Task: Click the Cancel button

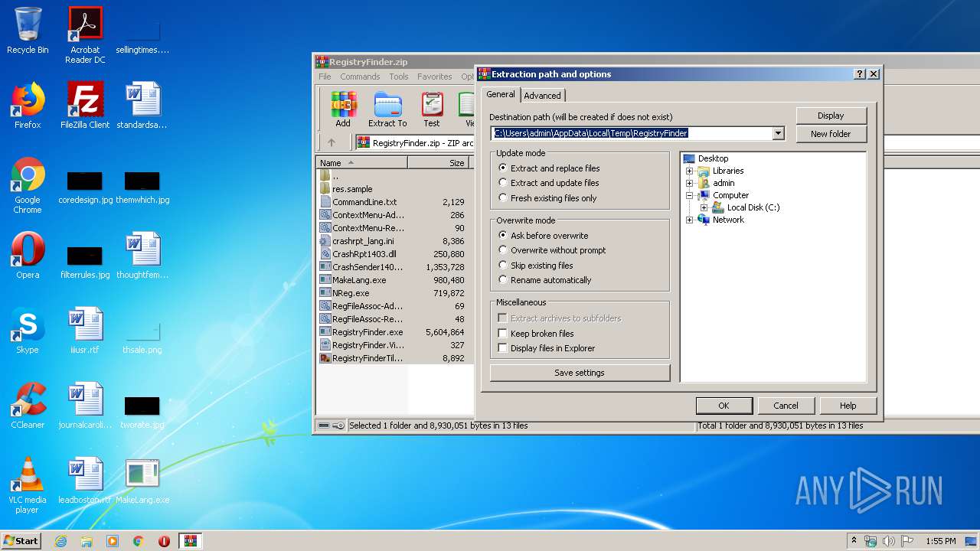Action: [786, 406]
